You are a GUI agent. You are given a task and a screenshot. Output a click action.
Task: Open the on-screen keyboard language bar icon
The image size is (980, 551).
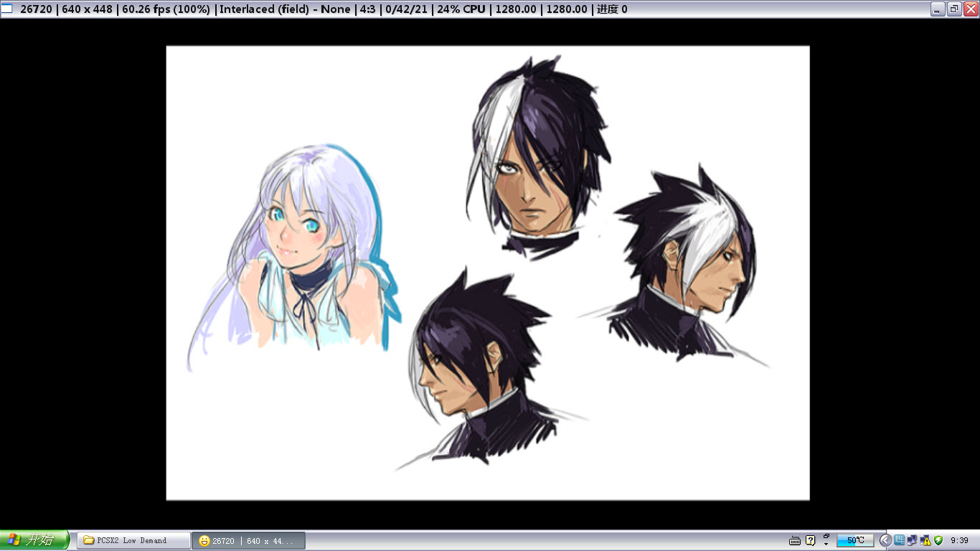tap(795, 540)
